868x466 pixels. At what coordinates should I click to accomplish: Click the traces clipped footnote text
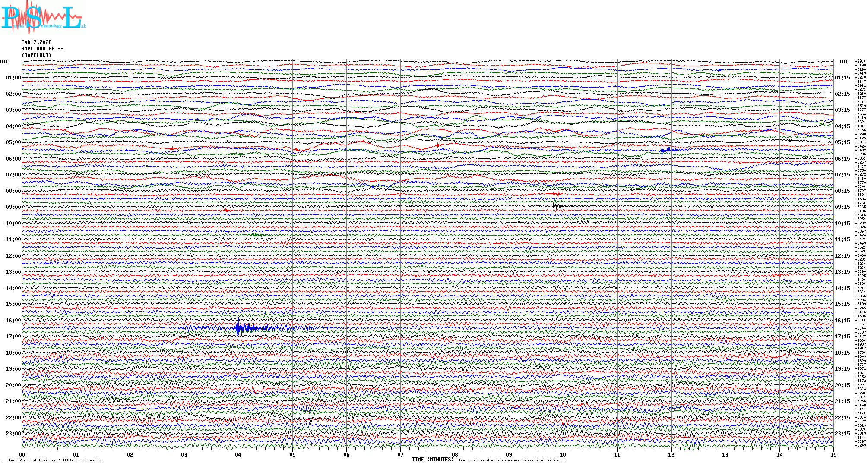coord(512,460)
